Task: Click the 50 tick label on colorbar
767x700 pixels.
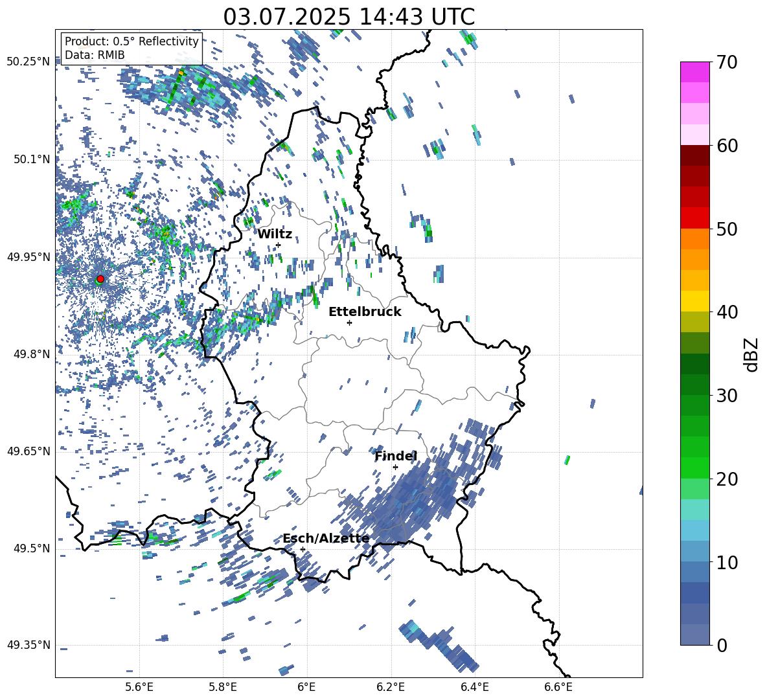Action: 727,229
